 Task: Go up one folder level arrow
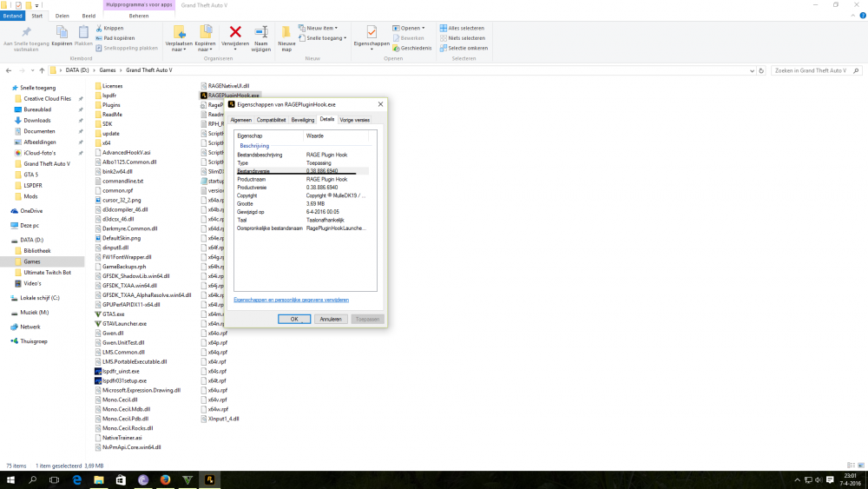(42, 70)
